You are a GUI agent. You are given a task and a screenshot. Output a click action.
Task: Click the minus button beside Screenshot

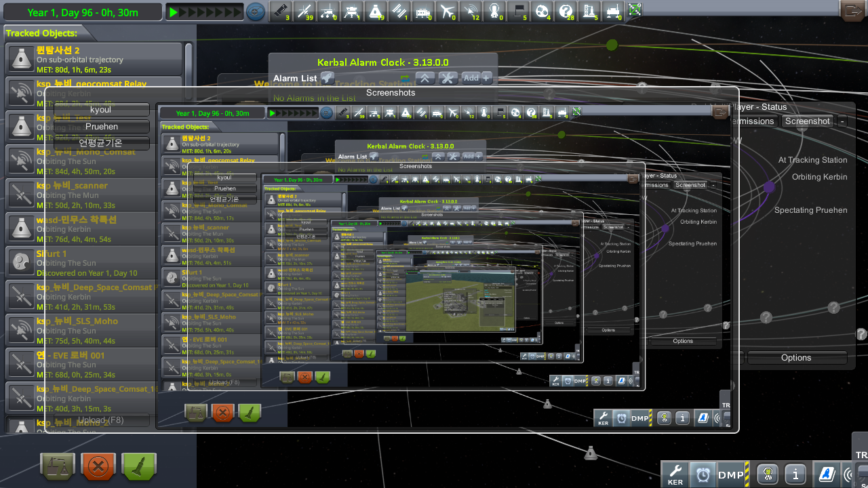pos(842,121)
